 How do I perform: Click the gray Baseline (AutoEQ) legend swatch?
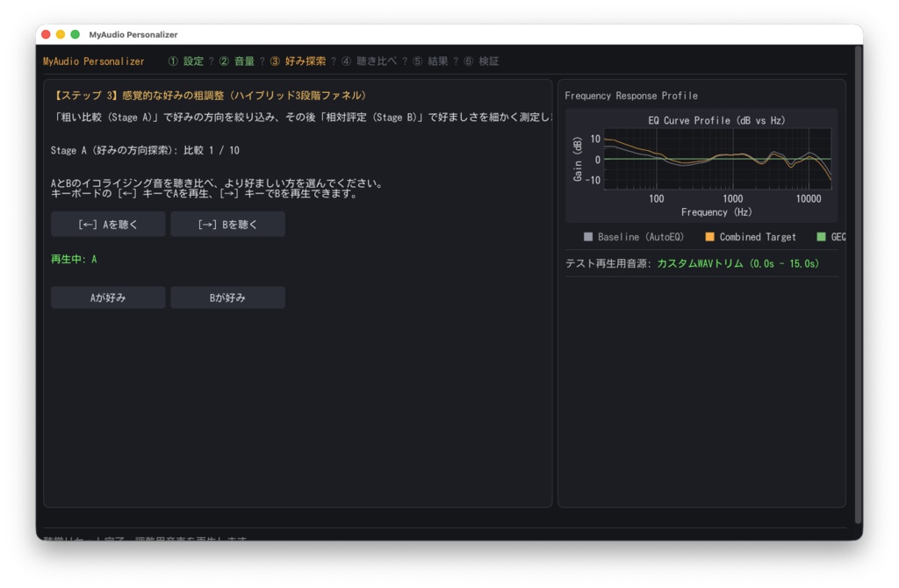pos(587,237)
